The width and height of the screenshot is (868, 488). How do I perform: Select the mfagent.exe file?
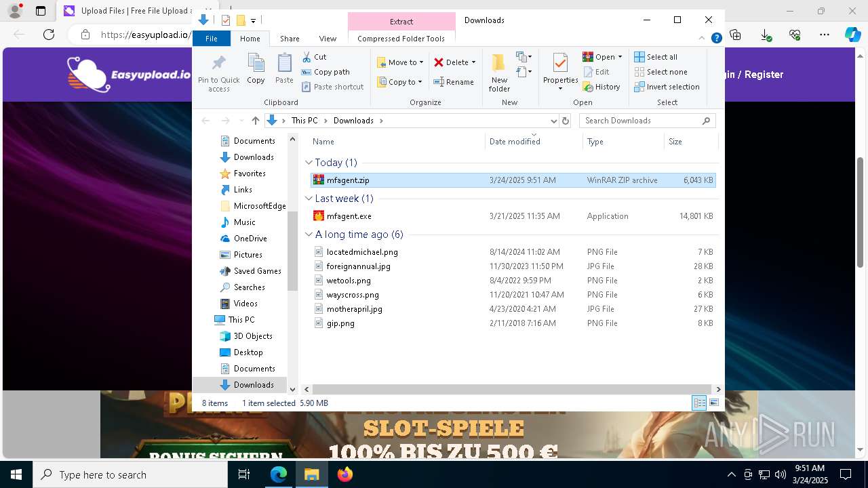tap(513, 216)
